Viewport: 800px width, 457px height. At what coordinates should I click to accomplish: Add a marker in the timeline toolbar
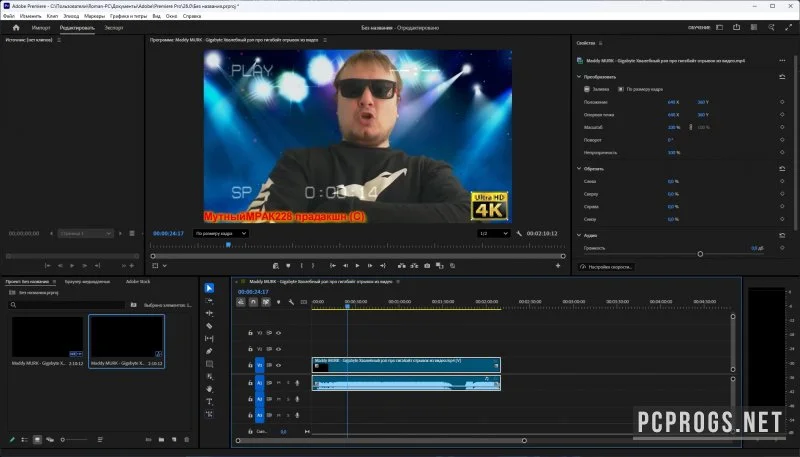click(x=279, y=302)
